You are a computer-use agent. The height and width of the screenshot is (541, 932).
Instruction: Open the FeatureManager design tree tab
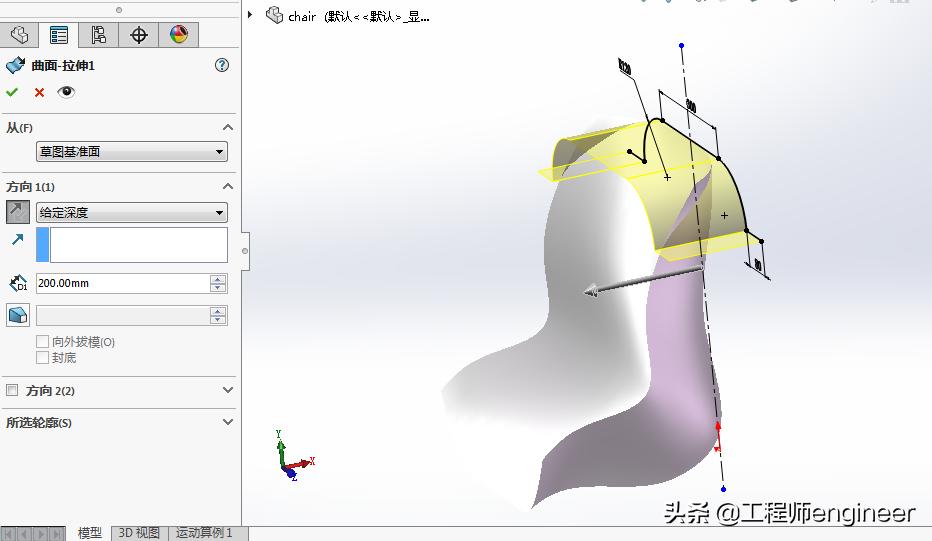(x=19, y=35)
